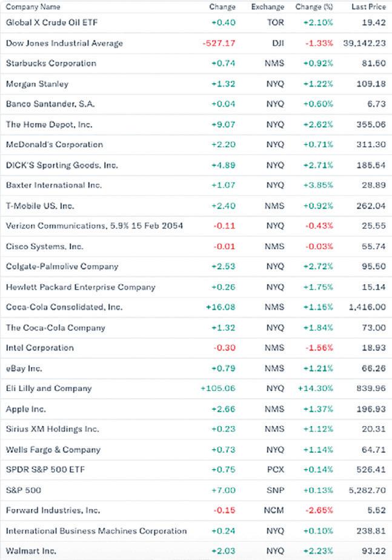Open Cisco Systems, Inc.

[x=45, y=247]
